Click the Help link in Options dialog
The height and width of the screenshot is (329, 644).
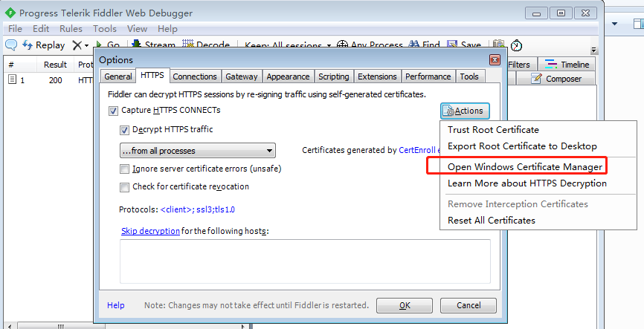click(116, 305)
